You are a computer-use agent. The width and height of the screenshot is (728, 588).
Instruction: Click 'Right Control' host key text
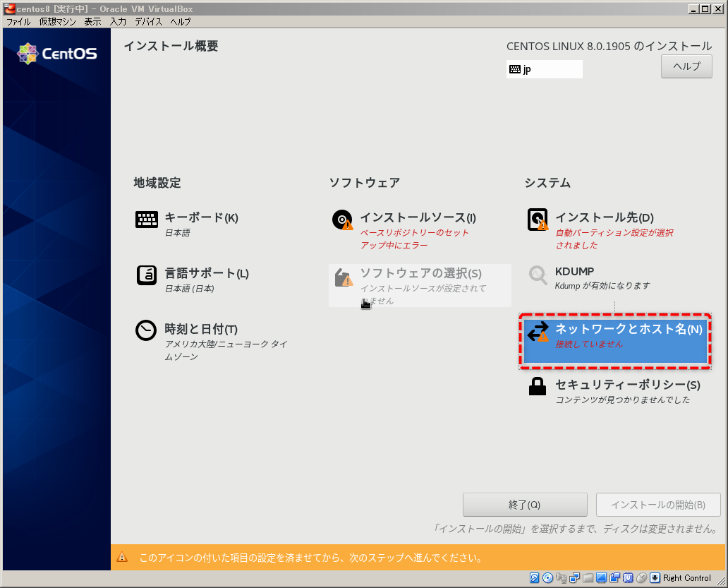(686, 578)
